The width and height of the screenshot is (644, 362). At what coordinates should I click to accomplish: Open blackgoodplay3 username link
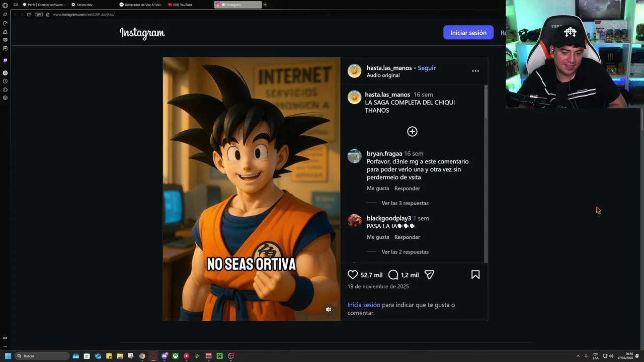tap(389, 218)
